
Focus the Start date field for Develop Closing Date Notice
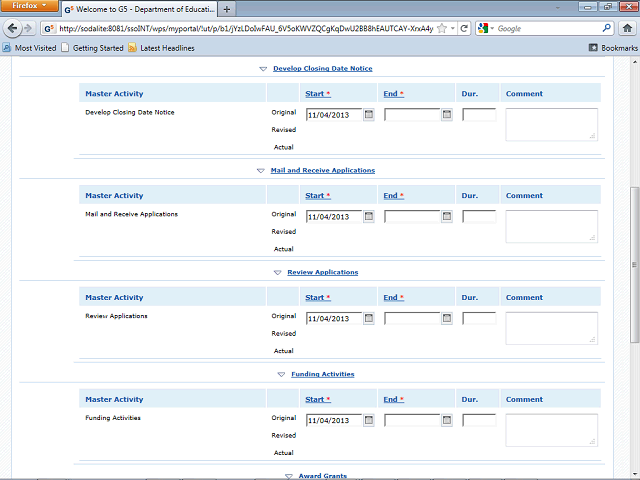click(334, 115)
